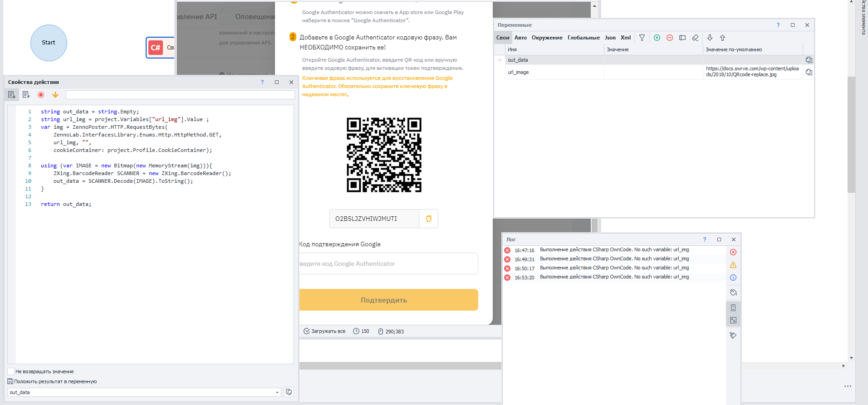Click the timer icon showing 150

(x=356, y=332)
